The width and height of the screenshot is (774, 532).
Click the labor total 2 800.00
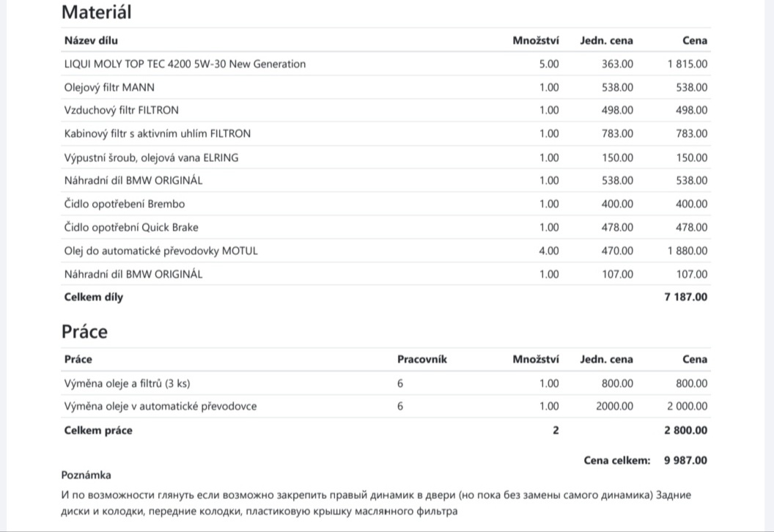[685, 430]
